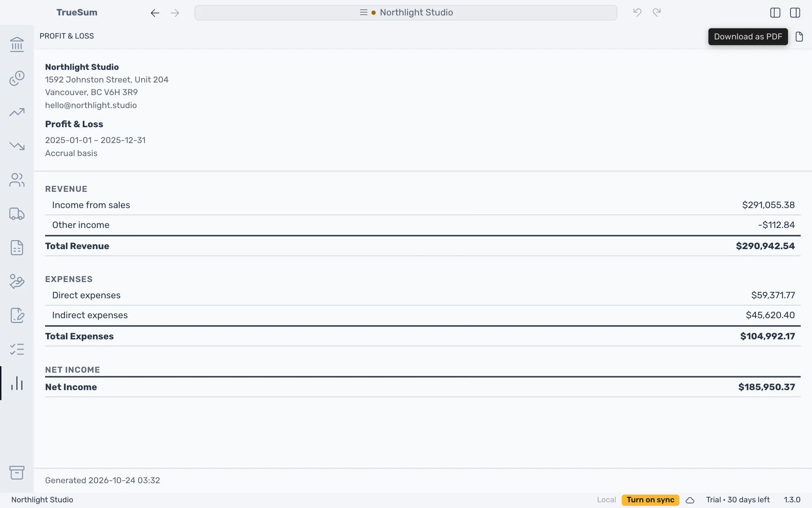
Task: Open the upward trend income icon
Action: (17, 112)
